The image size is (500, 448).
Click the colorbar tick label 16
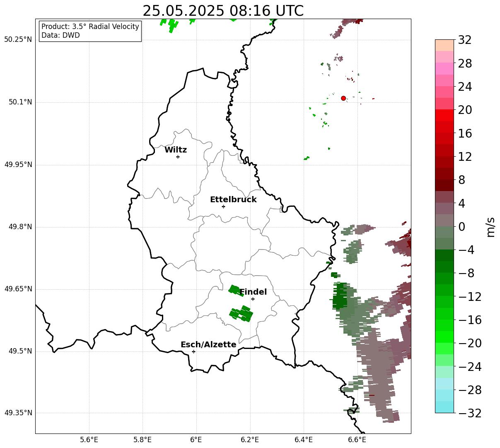coord(465,133)
